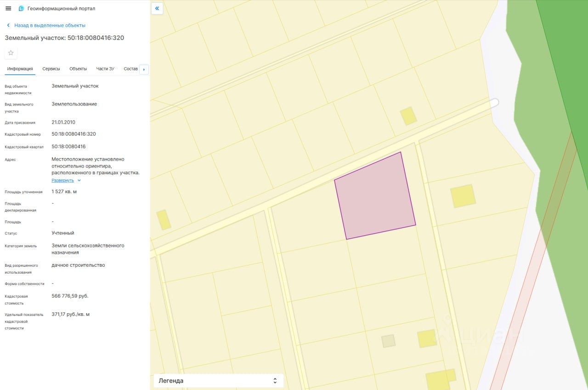Click the Категория земель label
This screenshot has height=390, width=588.
(21, 246)
